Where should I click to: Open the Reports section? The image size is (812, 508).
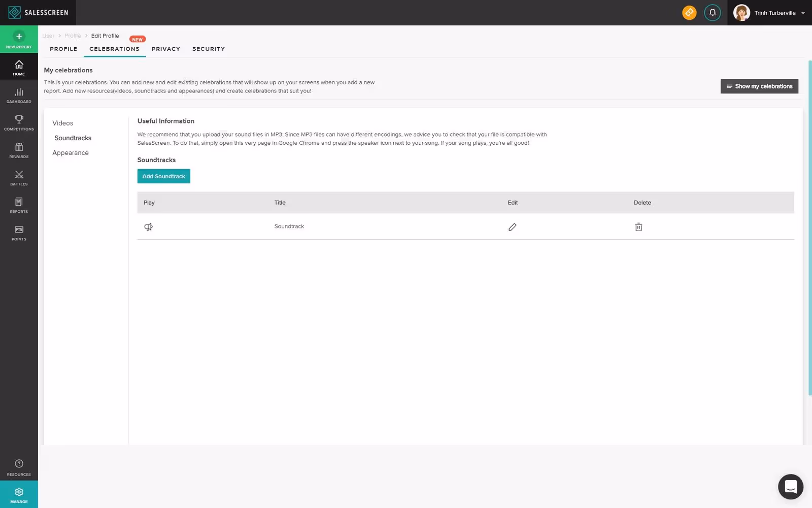click(x=19, y=205)
